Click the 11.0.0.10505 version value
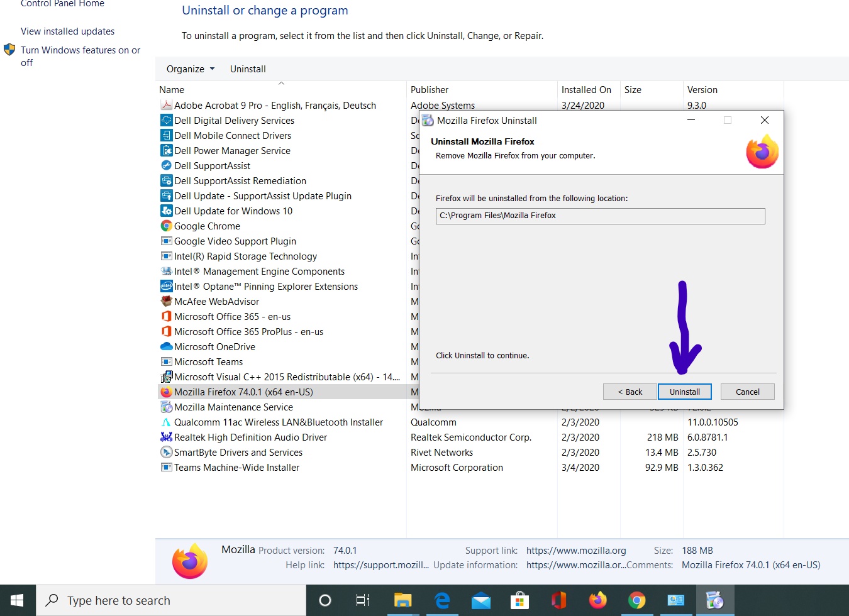Screen dimensions: 849x616 [x=713, y=422]
